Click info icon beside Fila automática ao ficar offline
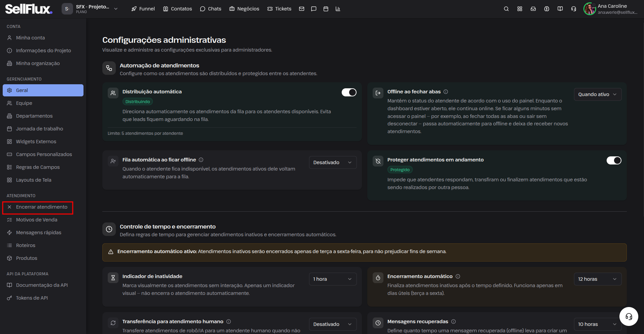The image size is (644, 334). pos(201,160)
